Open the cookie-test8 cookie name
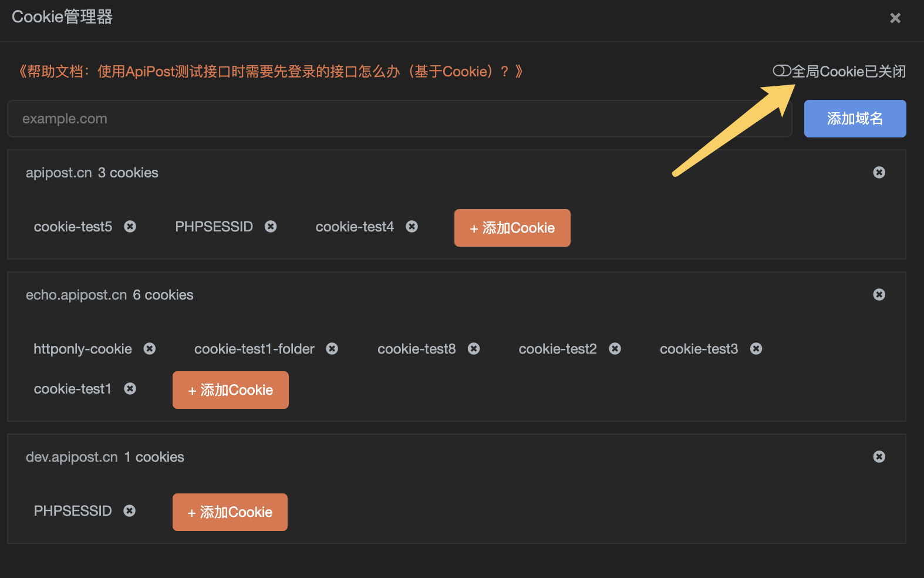Image resolution: width=924 pixels, height=578 pixels. pyautogui.click(x=416, y=349)
